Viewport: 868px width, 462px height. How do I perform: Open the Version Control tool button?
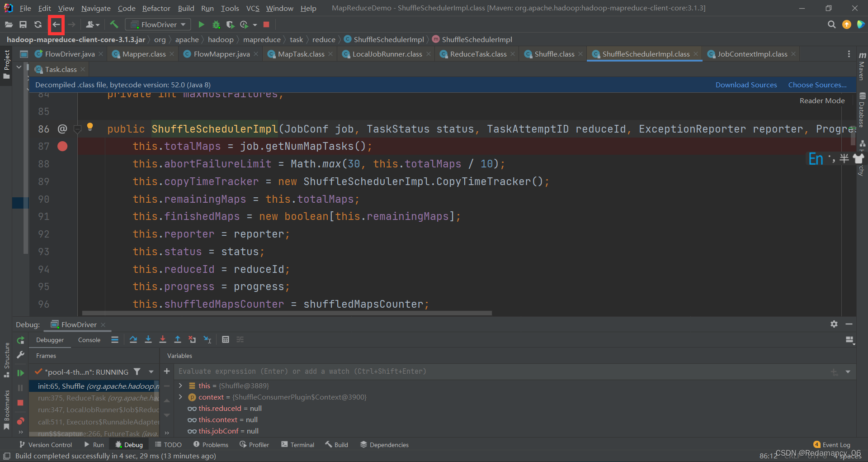tap(45, 445)
